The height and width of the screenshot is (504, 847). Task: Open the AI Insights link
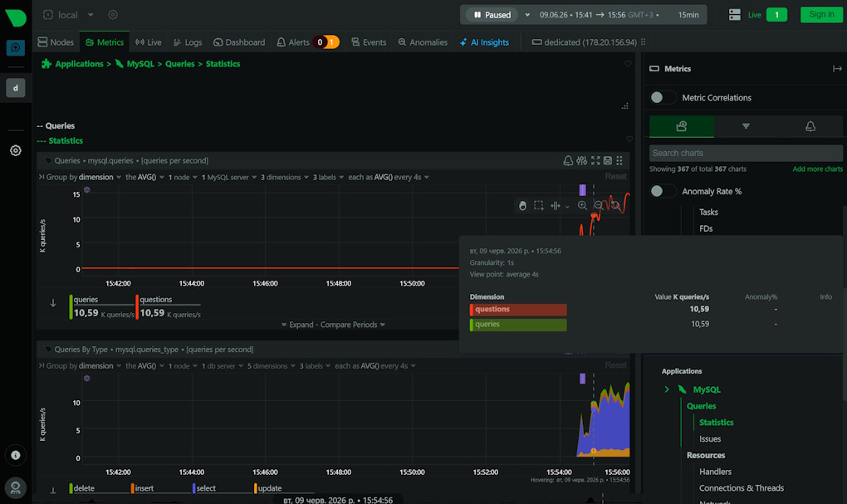point(485,42)
